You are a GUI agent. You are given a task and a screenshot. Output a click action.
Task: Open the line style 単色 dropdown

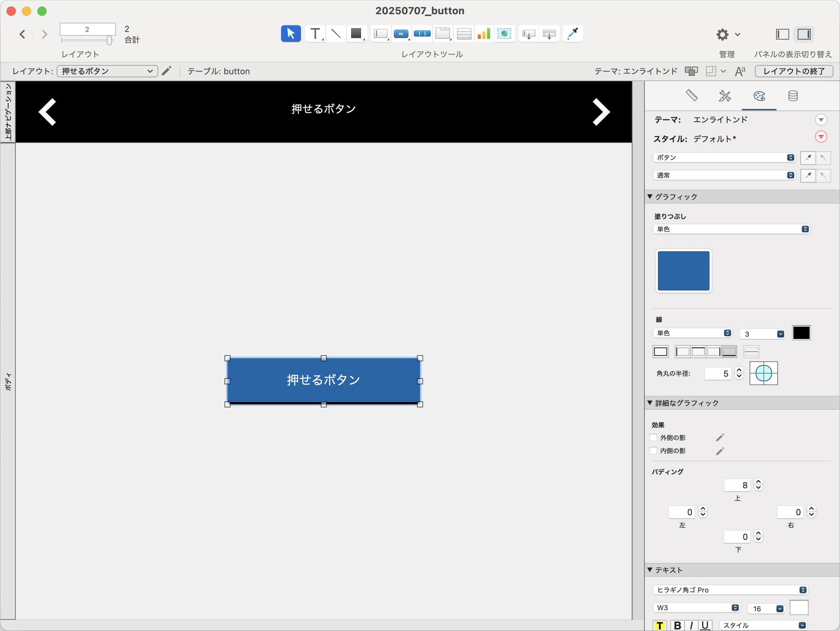click(x=693, y=333)
